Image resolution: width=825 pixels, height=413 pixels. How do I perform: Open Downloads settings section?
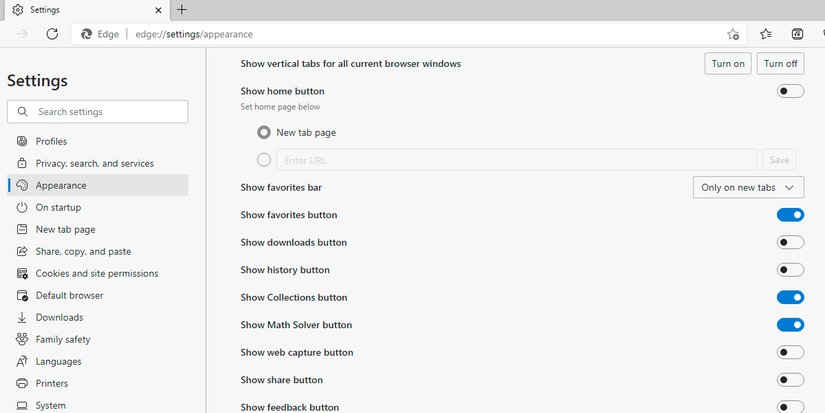[59, 317]
